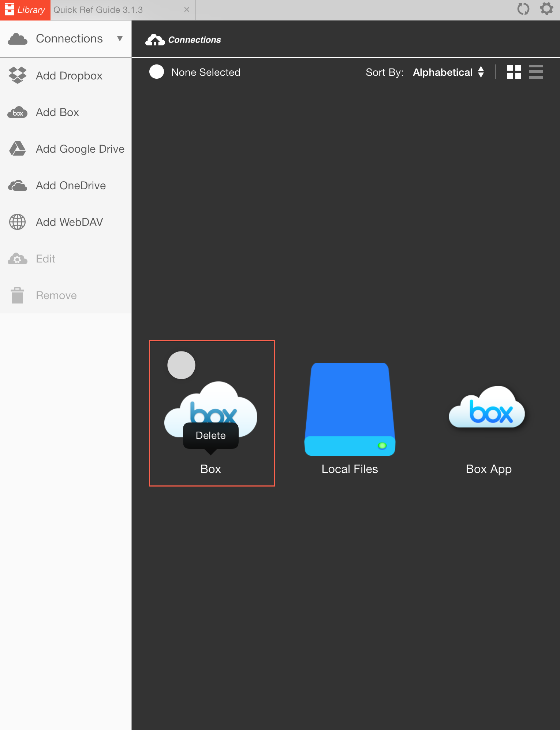This screenshot has width=560, height=730.
Task: Open the Local Files drive
Action: click(350, 409)
